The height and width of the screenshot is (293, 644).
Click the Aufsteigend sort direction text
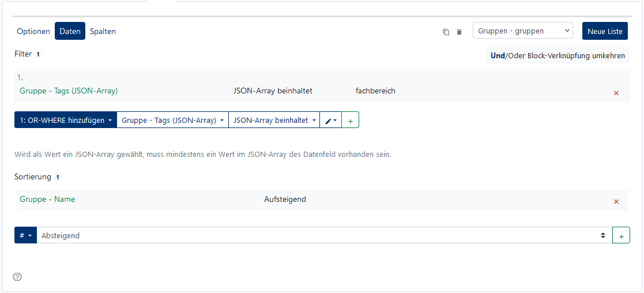[285, 200]
